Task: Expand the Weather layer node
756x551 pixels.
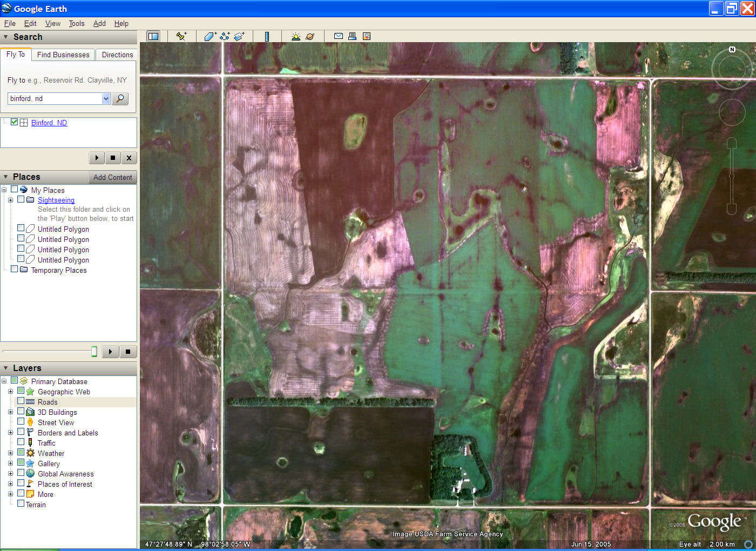Action: tap(10, 453)
